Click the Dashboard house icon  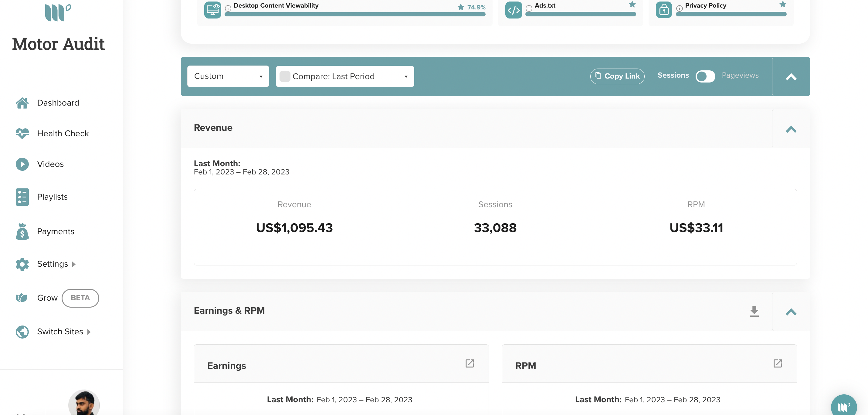click(x=22, y=103)
